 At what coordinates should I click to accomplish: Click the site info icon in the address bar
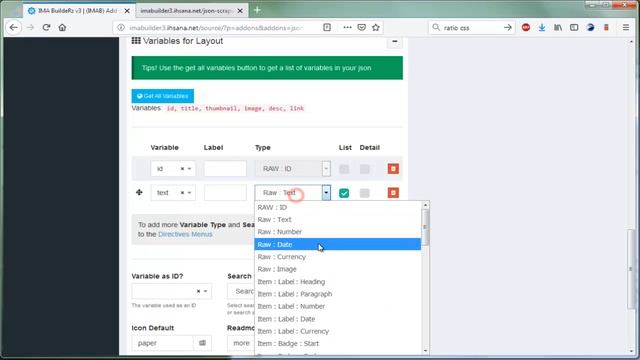point(121,27)
